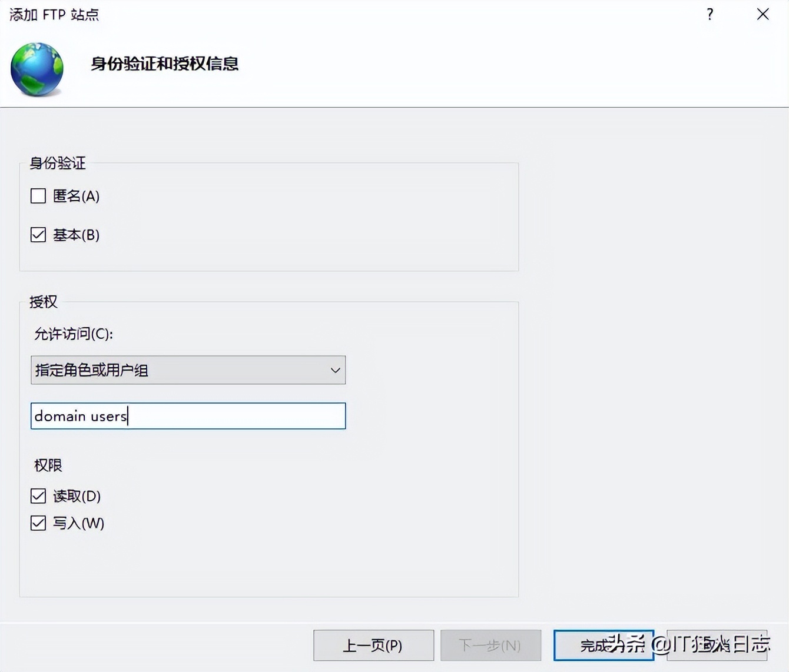Click the 允许访问(C): label
Image resolution: width=789 pixels, height=672 pixels.
pos(74,334)
